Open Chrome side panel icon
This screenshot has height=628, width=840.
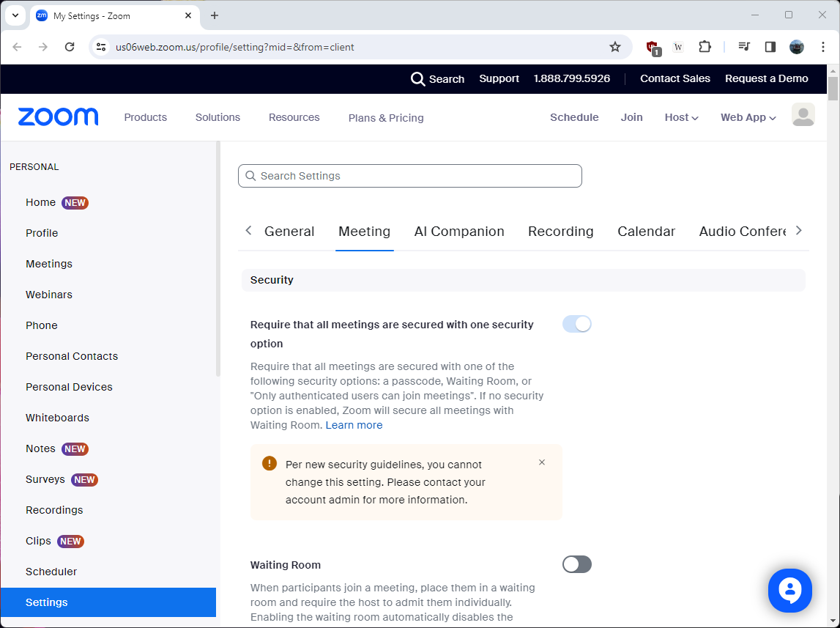[770, 47]
